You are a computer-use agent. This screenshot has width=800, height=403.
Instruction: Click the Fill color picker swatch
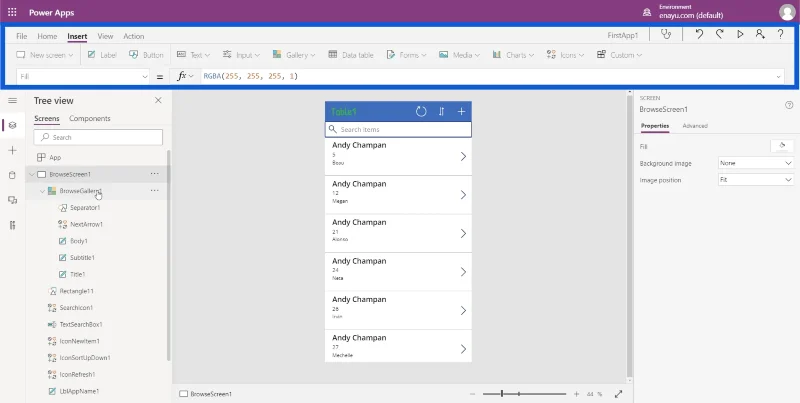(782, 146)
